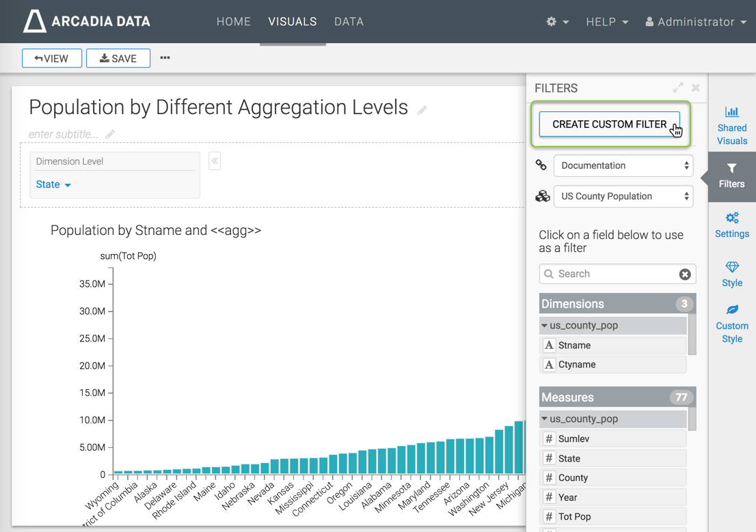This screenshot has width=756, height=532.
Task: Open the US County Population dataset dropdown
Action: 623,197
